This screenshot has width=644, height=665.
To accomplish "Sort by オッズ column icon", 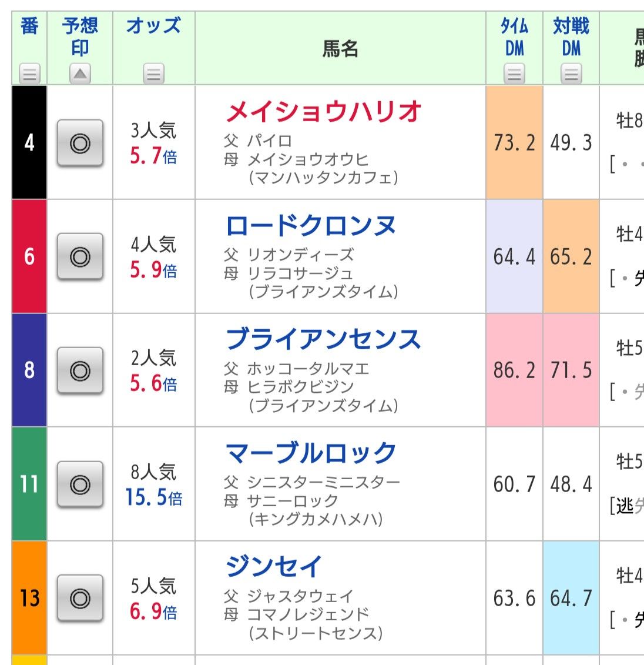I will click(x=153, y=74).
